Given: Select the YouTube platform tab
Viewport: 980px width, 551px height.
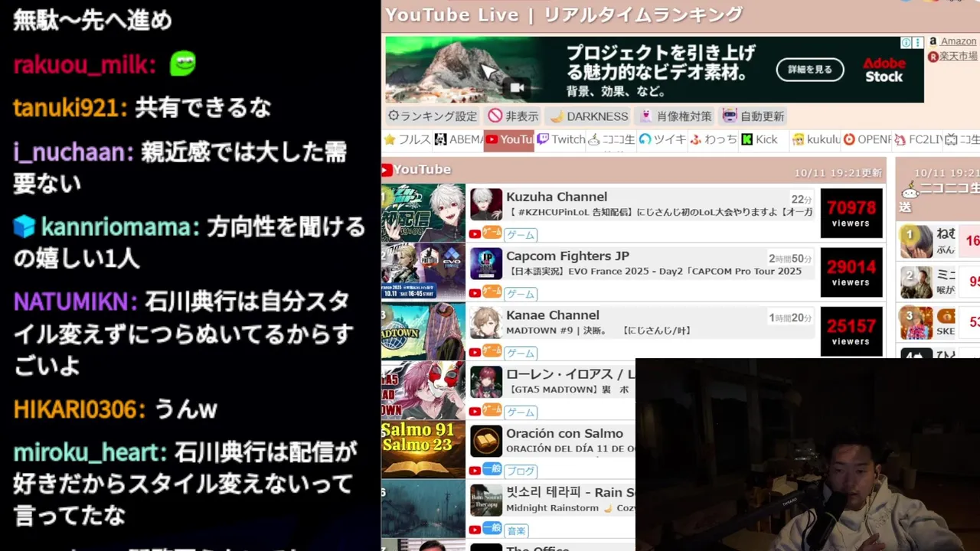Looking at the screenshot, I should click(508, 140).
